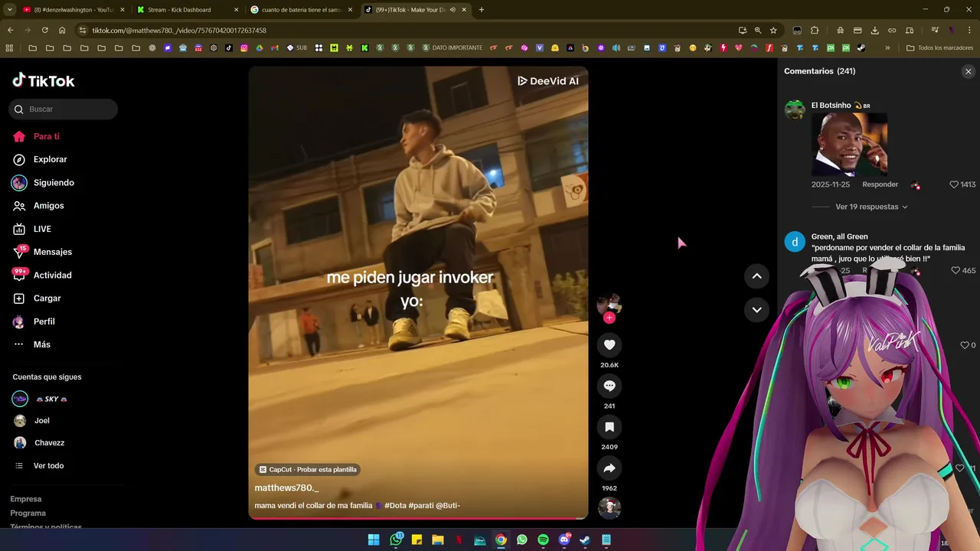
Task: Open Discord from the taskbar
Action: (x=564, y=540)
